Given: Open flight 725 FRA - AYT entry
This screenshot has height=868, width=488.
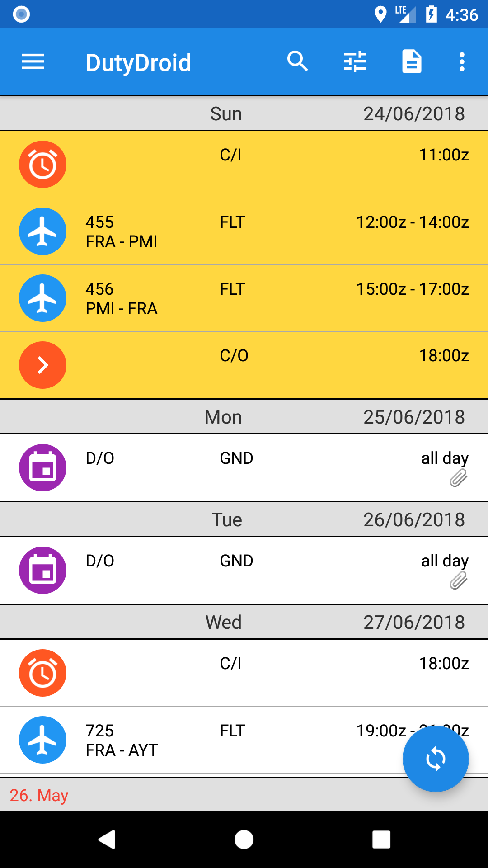Looking at the screenshot, I should (244, 740).
